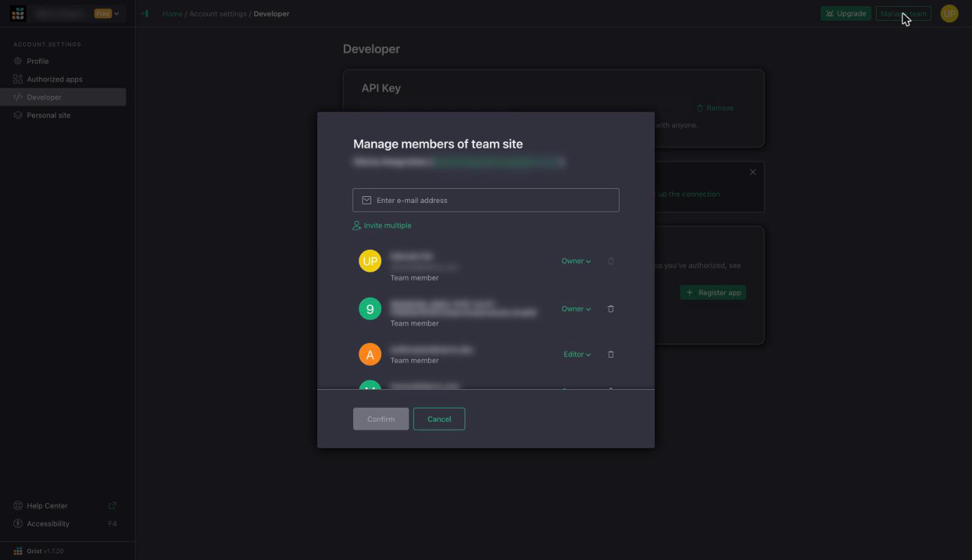Open the Owner role dropdown for UP member
The height and width of the screenshot is (560, 972).
coord(576,261)
